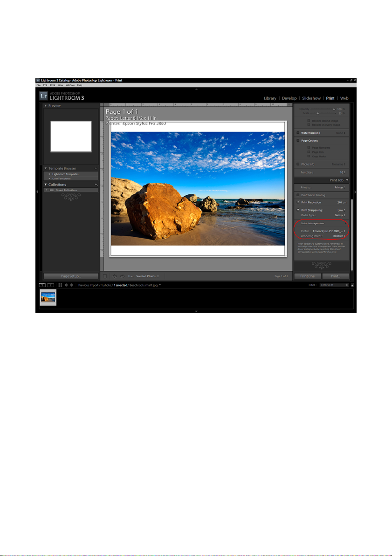
Task: Go to previous page arrow in toolbar
Action: click(115, 276)
